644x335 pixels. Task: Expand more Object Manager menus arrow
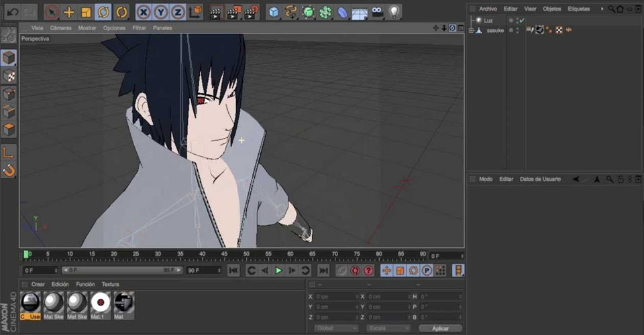point(602,9)
